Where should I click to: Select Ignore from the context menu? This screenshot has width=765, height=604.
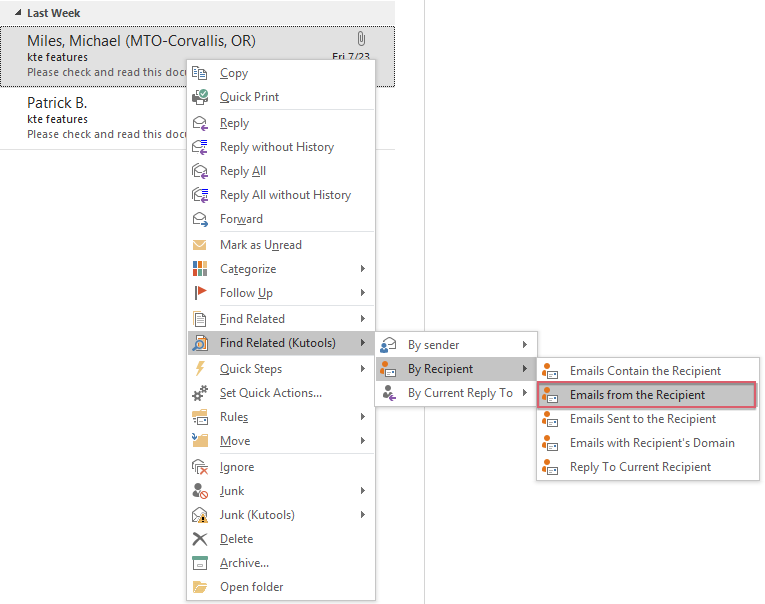coord(281,467)
